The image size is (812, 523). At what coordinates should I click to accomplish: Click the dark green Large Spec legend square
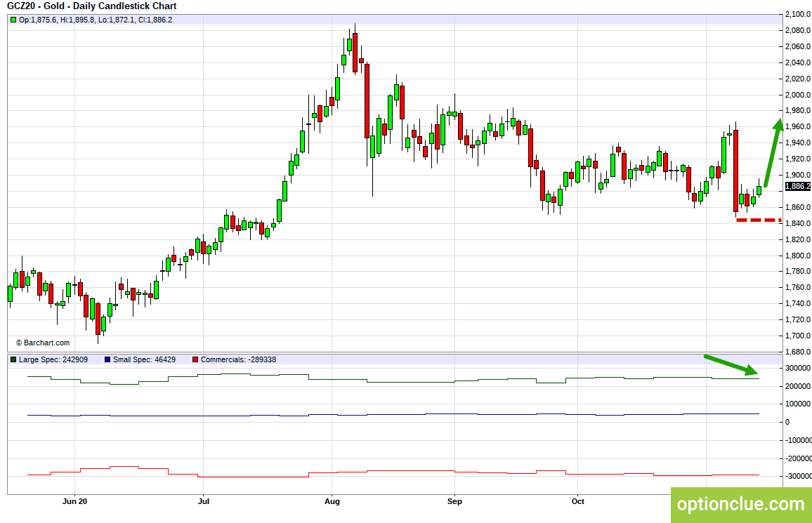pyautogui.click(x=13, y=359)
